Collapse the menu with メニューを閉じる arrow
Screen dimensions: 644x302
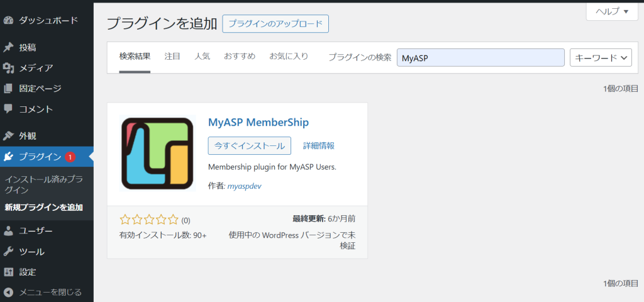click(8, 292)
